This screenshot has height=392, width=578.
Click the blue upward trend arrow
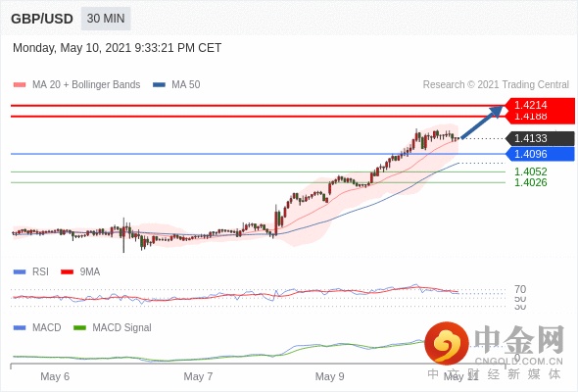(x=482, y=122)
